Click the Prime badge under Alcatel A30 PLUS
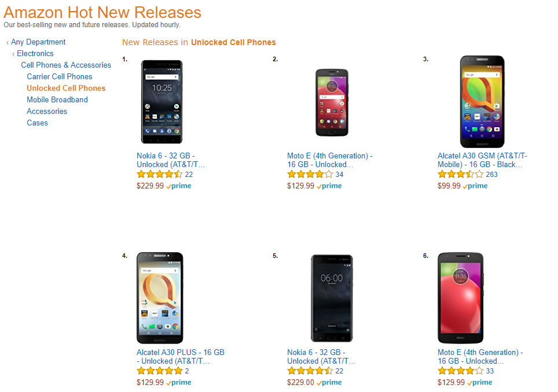558x392 pixels. [x=178, y=382]
